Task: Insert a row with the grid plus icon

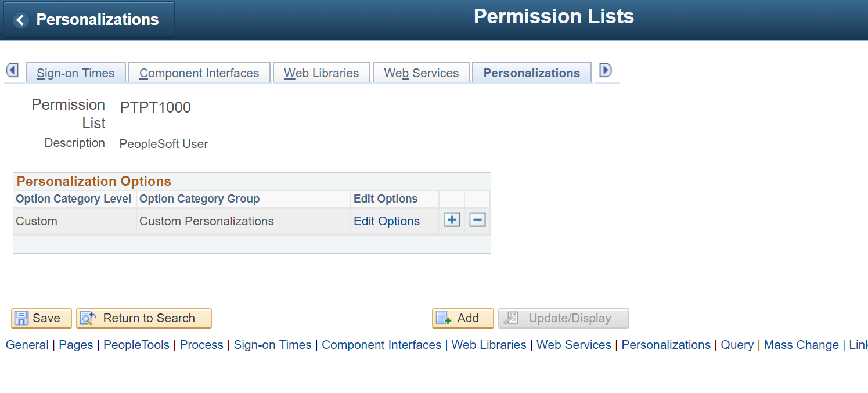Action: (451, 220)
